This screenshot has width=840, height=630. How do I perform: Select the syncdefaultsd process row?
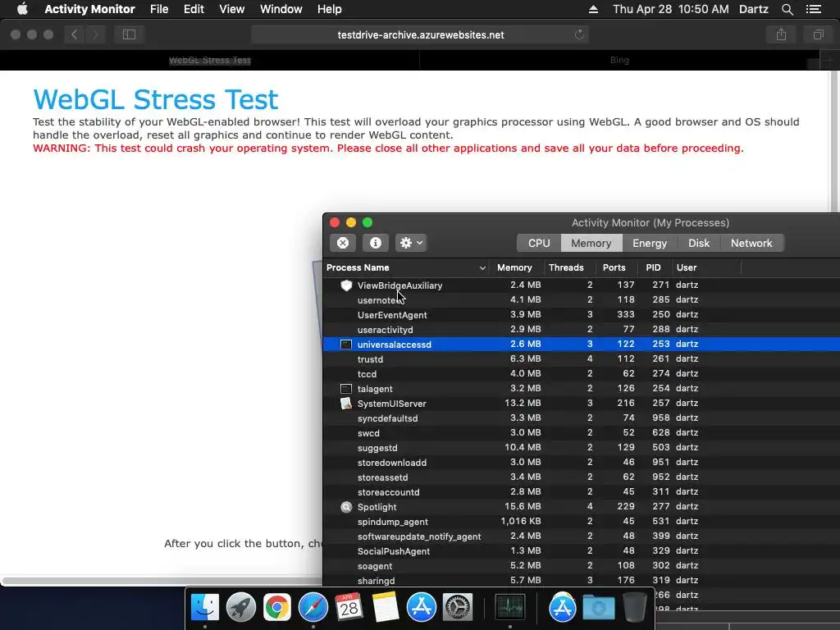(582, 418)
